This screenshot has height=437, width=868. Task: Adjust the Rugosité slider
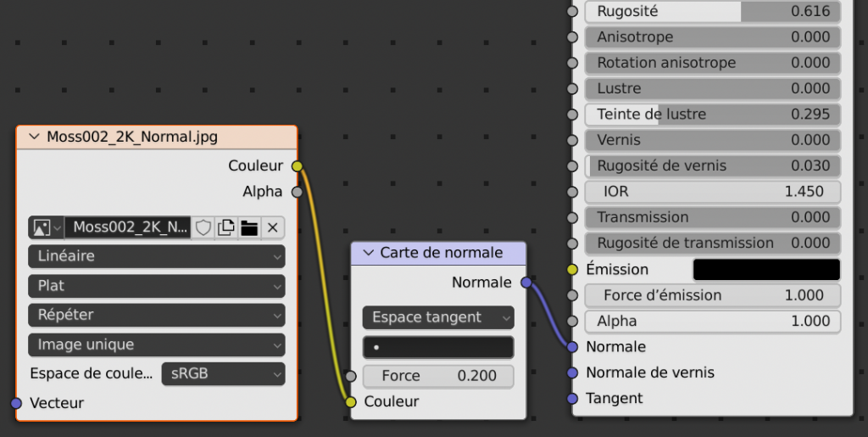pos(712,12)
